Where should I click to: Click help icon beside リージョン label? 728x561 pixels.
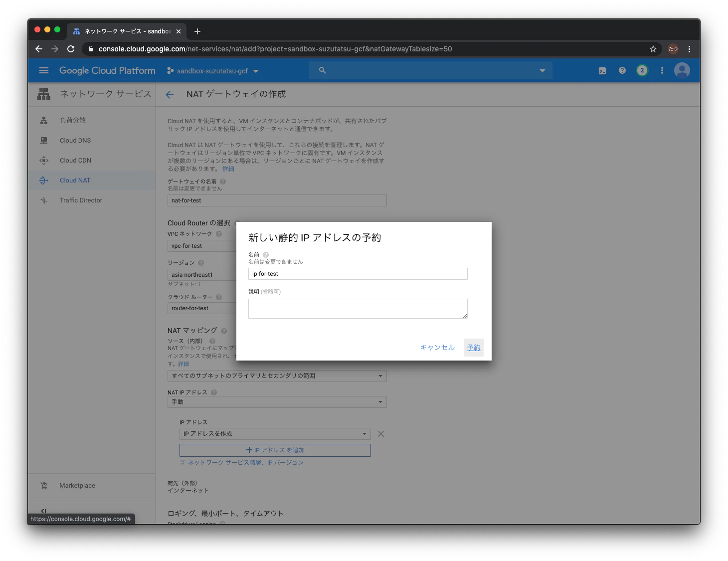click(201, 263)
